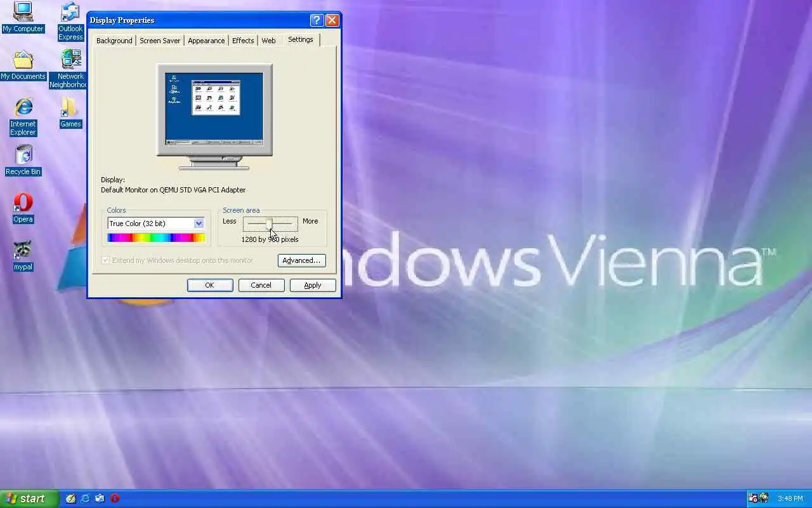Select the Settings tab
Viewport: 812px width, 508px height.
pyautogui.click(x=301, y=39)
